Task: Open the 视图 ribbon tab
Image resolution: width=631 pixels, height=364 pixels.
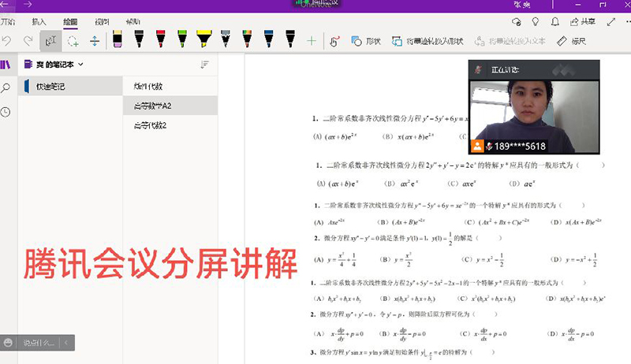Action: 102,22
